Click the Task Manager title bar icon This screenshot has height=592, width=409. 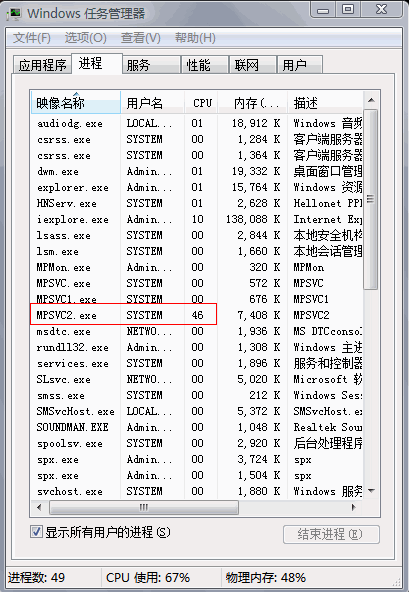[x=14, y=14]
